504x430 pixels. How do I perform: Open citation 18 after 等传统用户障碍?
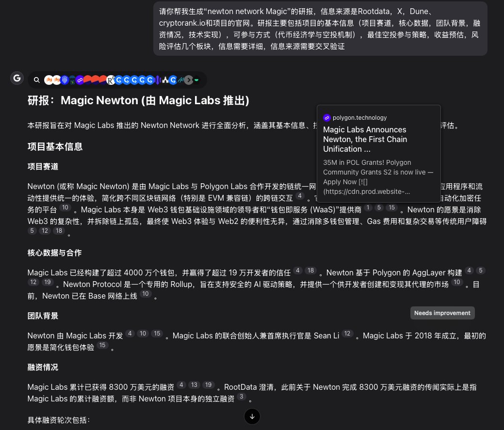point(59,231)
